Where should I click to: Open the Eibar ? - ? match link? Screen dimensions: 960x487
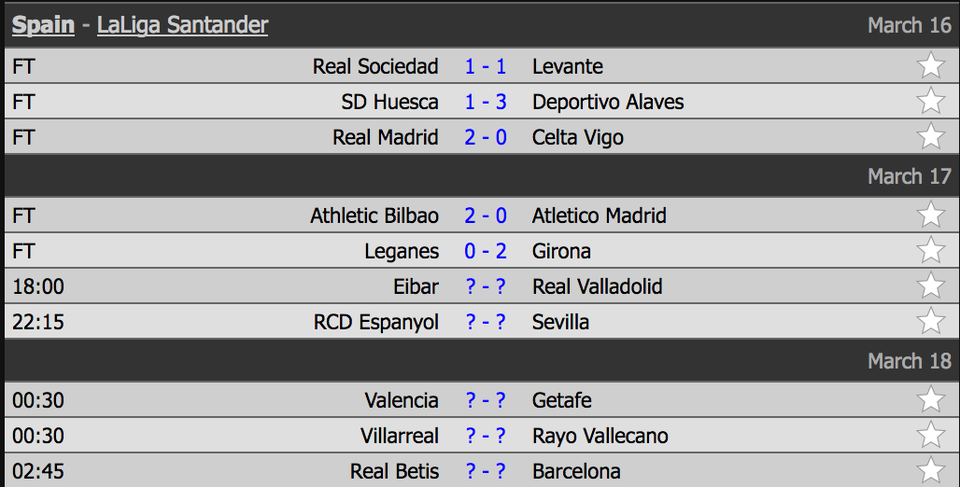(x=485, y=287)
